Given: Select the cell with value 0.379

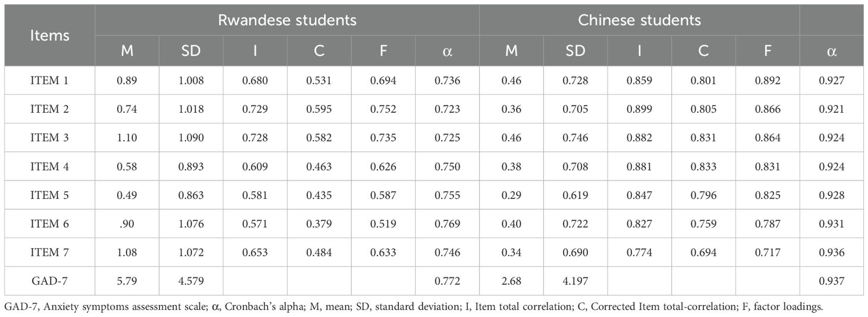Looking at the screenshot, I should (319, 224).
